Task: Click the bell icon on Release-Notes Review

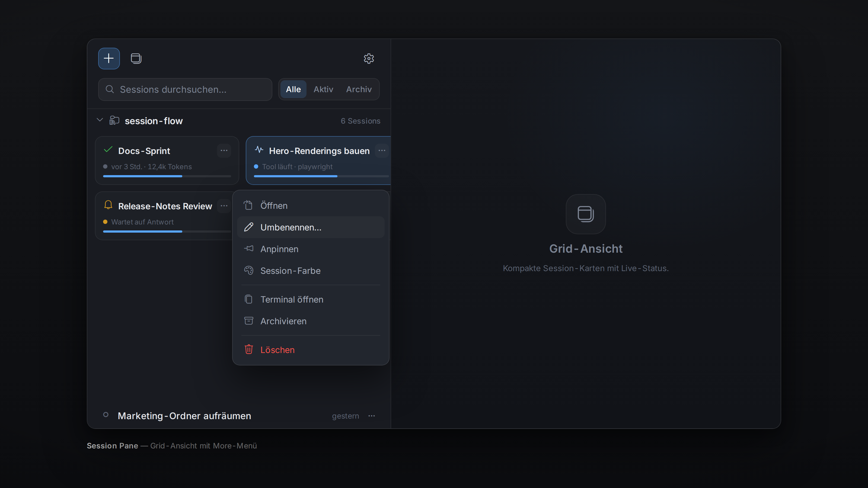Action: 108,205
